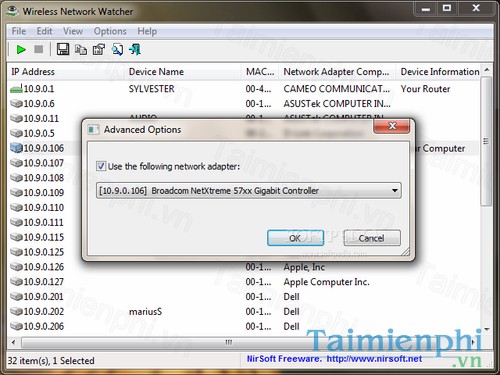
Task: Click the device icon for 10.9.0.6
Action: coord(16,104)
